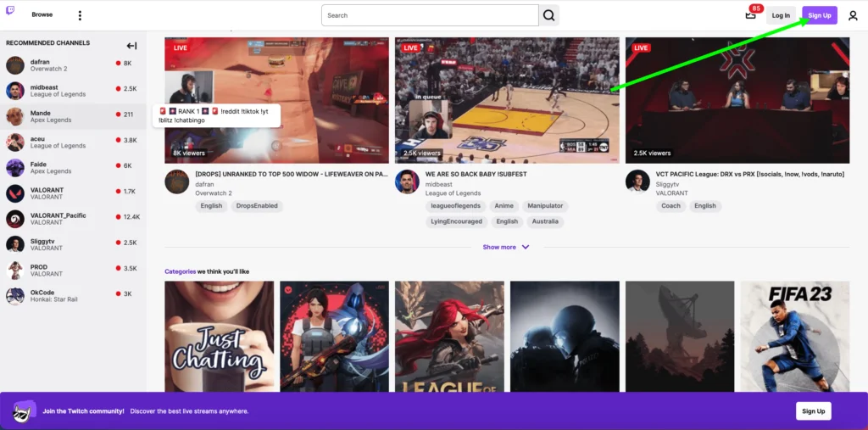Select the DropsEnabled tag
868x430 pixels.
tap(257, 206)
